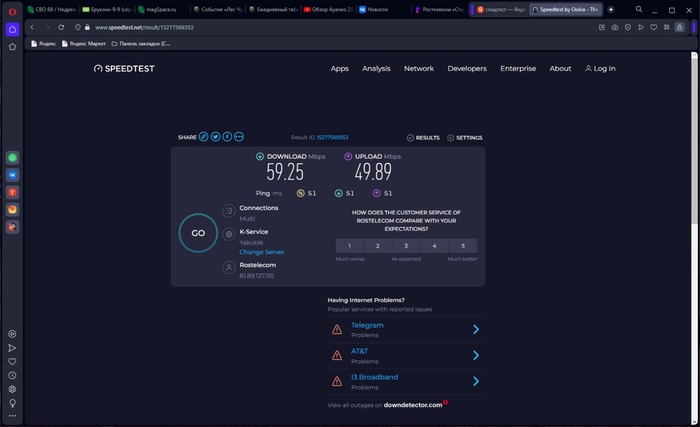Click the Change Server link
The image size is (700, 427).
pos(261,252)
